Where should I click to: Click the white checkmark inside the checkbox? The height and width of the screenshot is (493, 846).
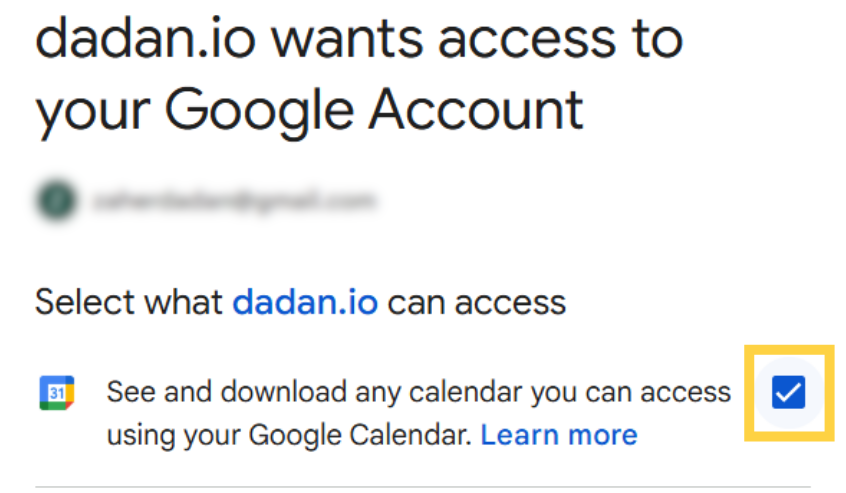(788, 394)
